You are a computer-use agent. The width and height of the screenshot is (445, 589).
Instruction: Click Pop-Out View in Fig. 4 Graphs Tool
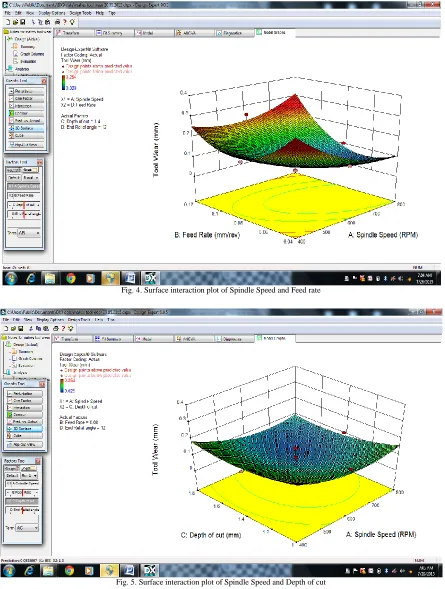click(26, 145)
